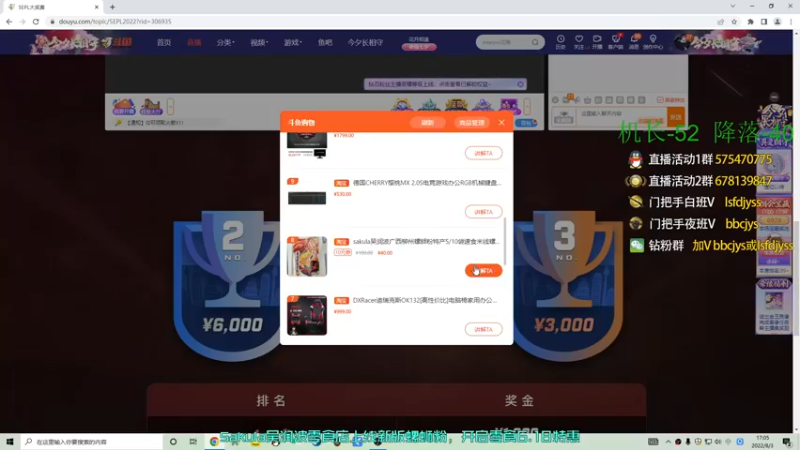
Task: Click the Windows Start button
Action: (10, 441)
